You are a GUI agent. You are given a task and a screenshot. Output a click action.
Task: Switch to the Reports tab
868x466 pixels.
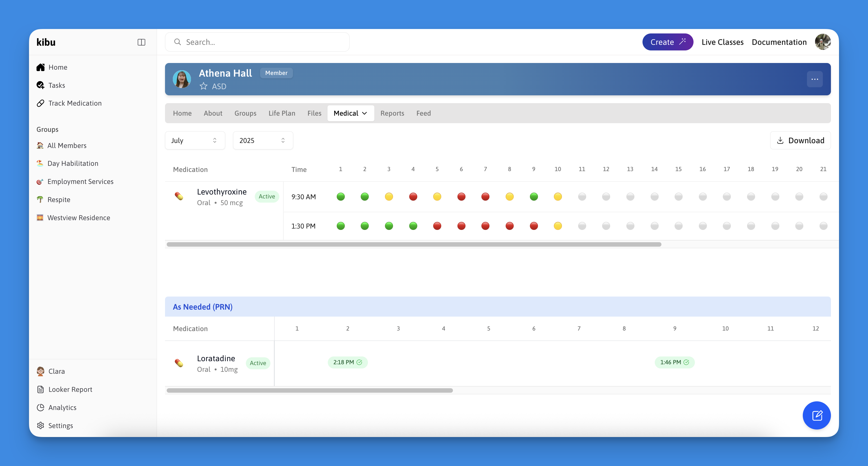[392, 113]
